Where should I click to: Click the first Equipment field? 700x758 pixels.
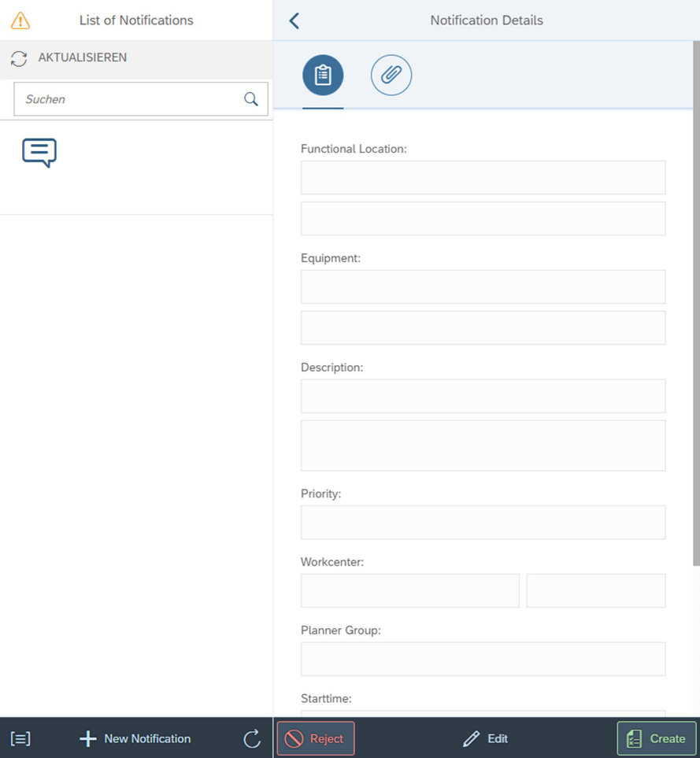[483, 287]
